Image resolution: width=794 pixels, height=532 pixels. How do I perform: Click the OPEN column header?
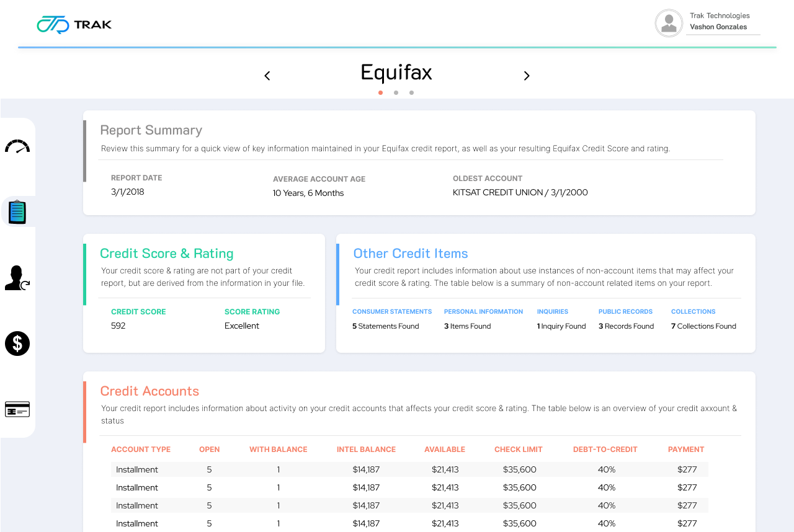(209, 450)
